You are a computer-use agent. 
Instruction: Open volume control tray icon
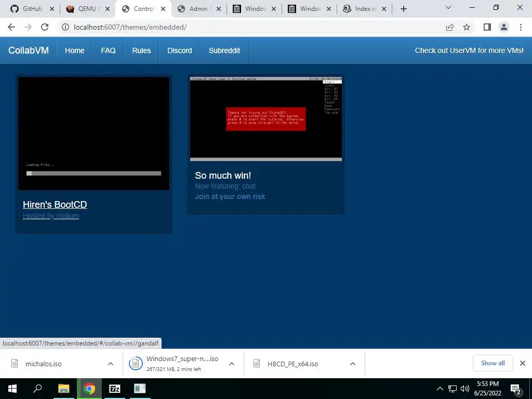465,389
